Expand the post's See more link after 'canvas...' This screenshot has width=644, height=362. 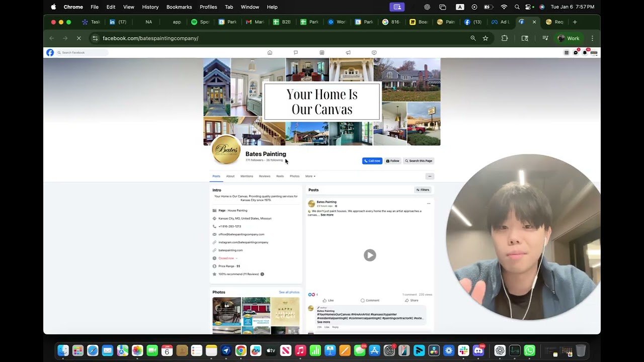point(327,215)
